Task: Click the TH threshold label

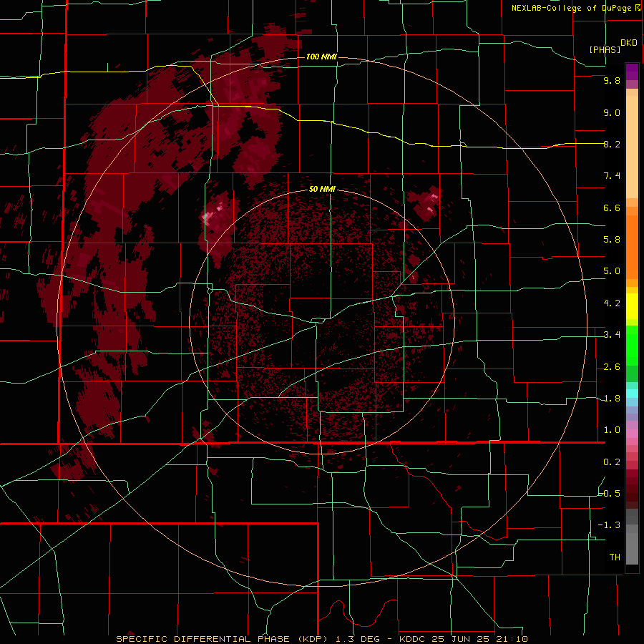Action: click(615, 557)
